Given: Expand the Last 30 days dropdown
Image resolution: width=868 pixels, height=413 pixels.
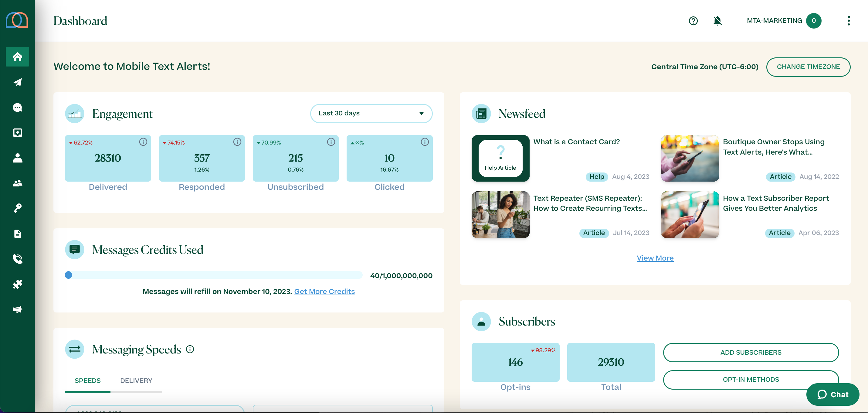Looking at the screenshot, I should pyautogui.click(x=371, y=113).
